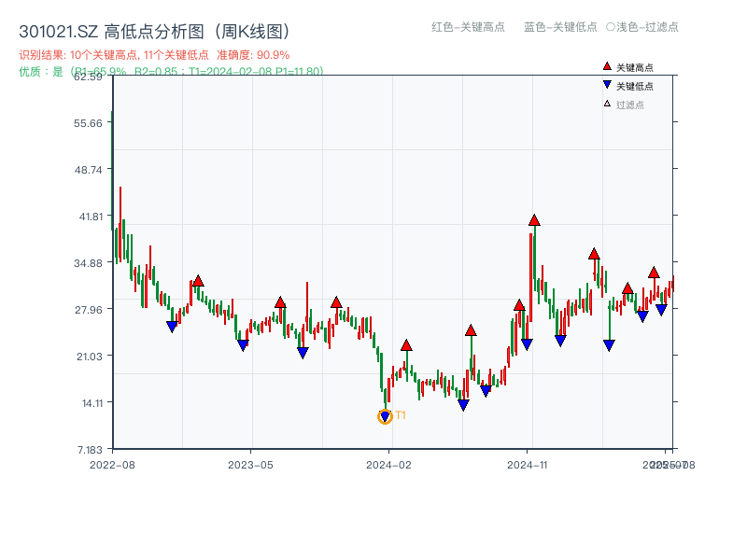Image resolution: width=747 pixels, height=560 pixels.
Task: Click the y-axis value 41.81
Action: point(91,217)
